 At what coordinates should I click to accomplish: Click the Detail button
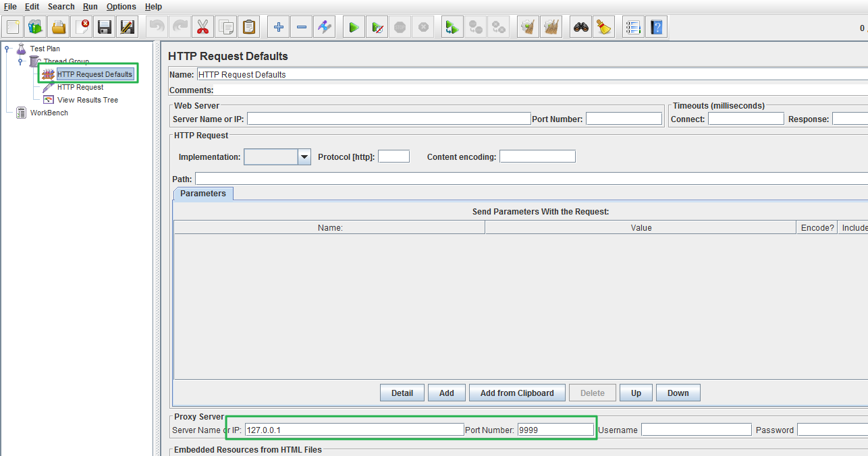coord(402,393)
